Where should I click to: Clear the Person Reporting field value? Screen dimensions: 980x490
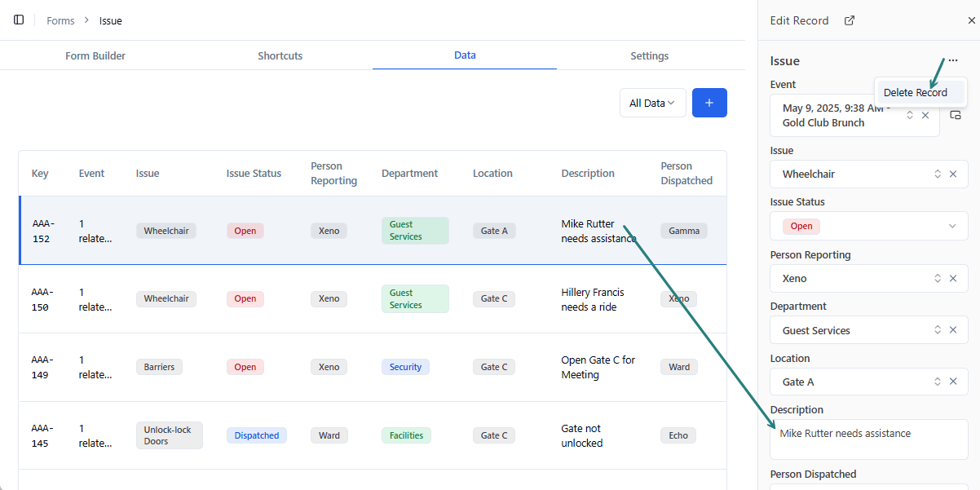[952, 278]
